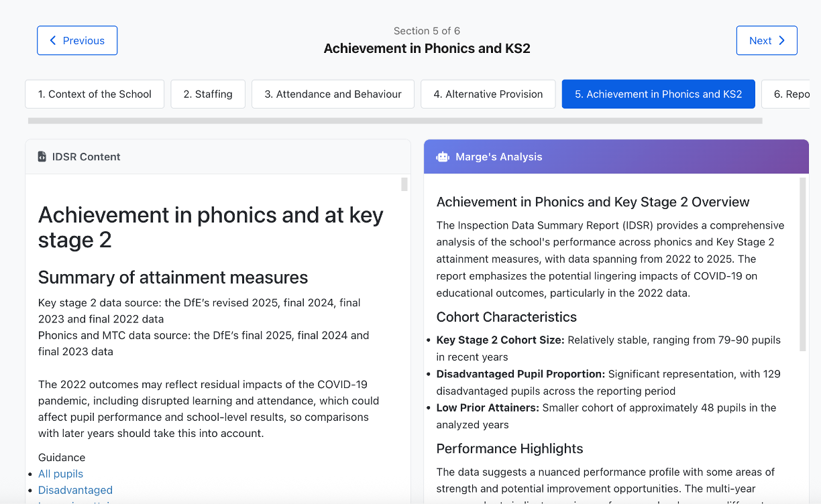
Task: Click the robot icon beside Marge's Analysis
Action: [443, 157]
